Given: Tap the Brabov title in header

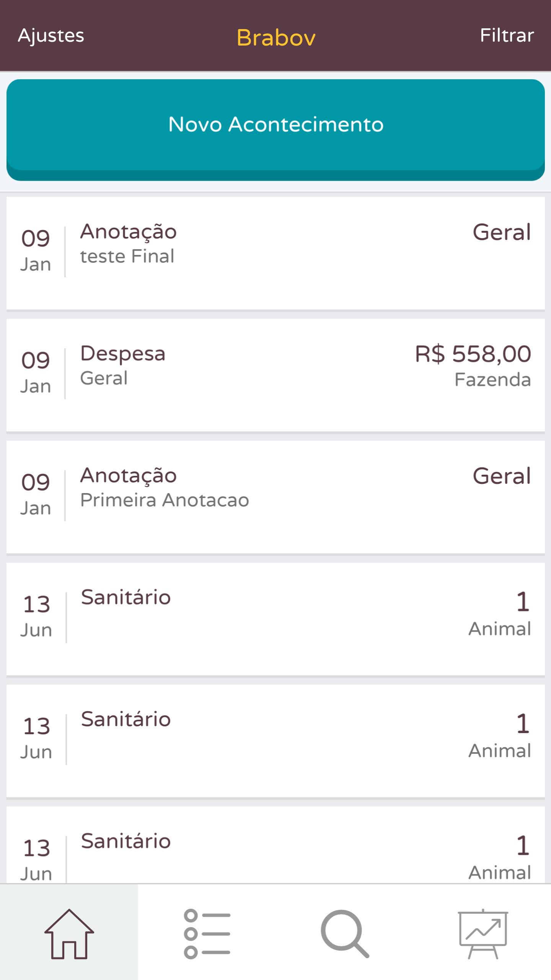Looking at the screenshot, I should pyautogui.click(x=276, y=38).
